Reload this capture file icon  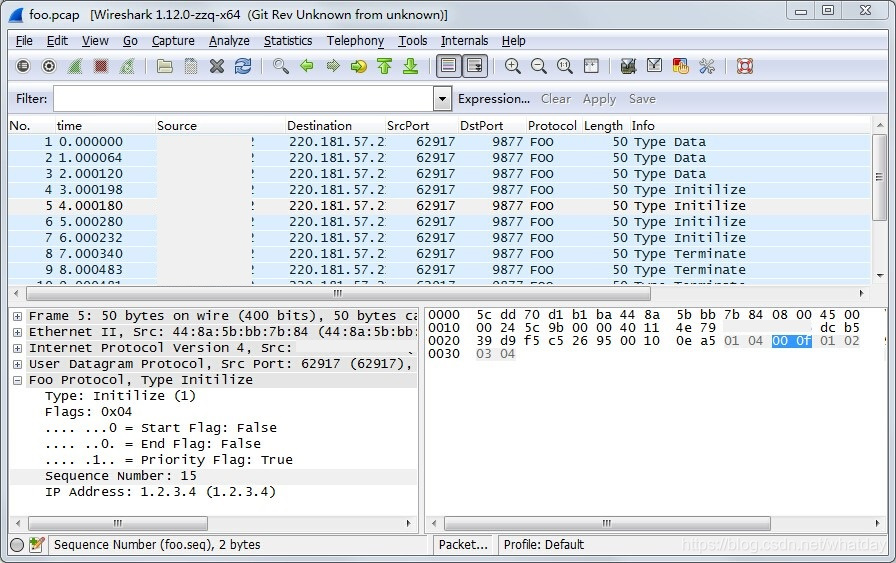point(243,66)
